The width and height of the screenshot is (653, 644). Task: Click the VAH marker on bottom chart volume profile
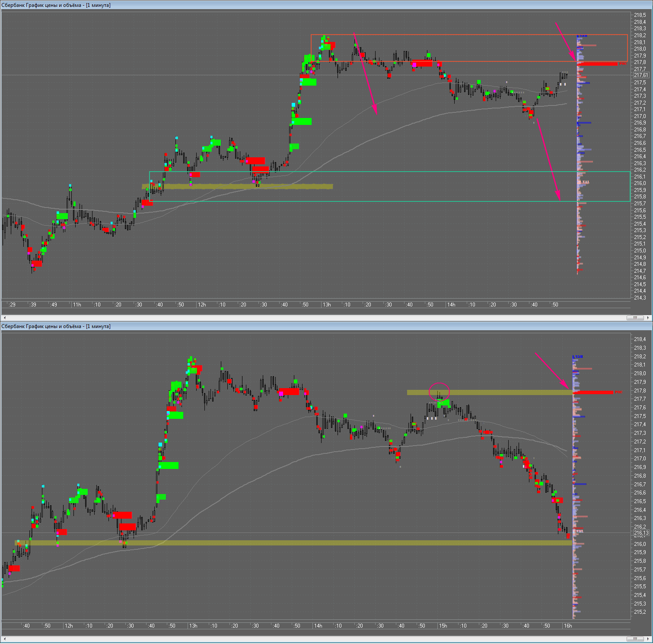[x=579, y=357]
